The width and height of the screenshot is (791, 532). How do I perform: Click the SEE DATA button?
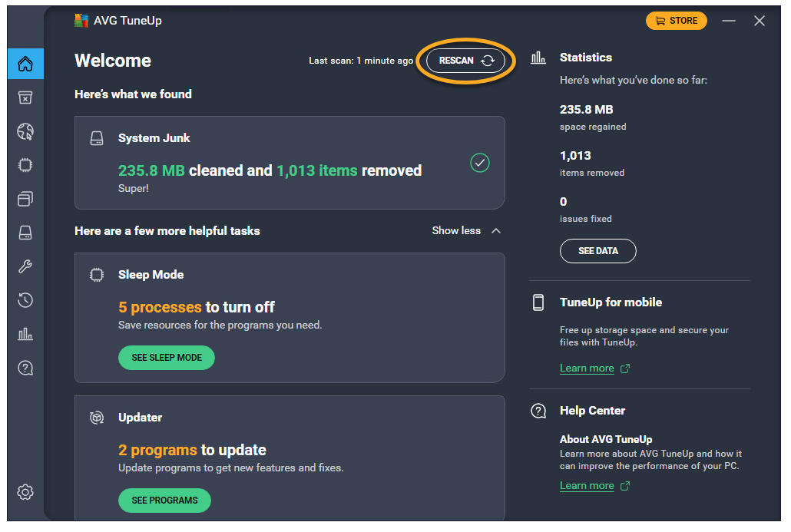[x=597, y=251]
